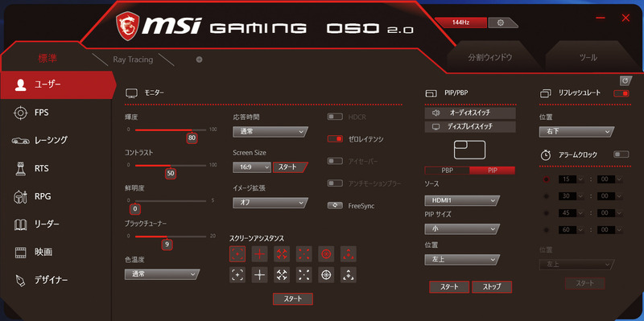
Task: Toggle the Eye Saver (アイセーバー) switch
Action: coord(335,162)
